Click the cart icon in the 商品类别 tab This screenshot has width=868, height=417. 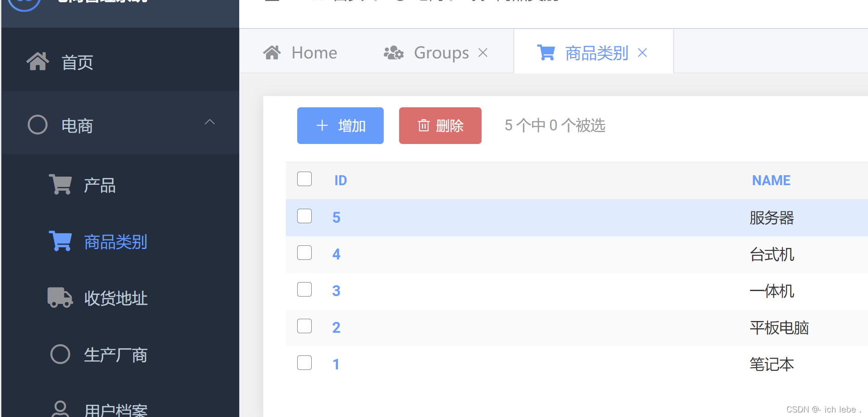click(x=546, y=52)
